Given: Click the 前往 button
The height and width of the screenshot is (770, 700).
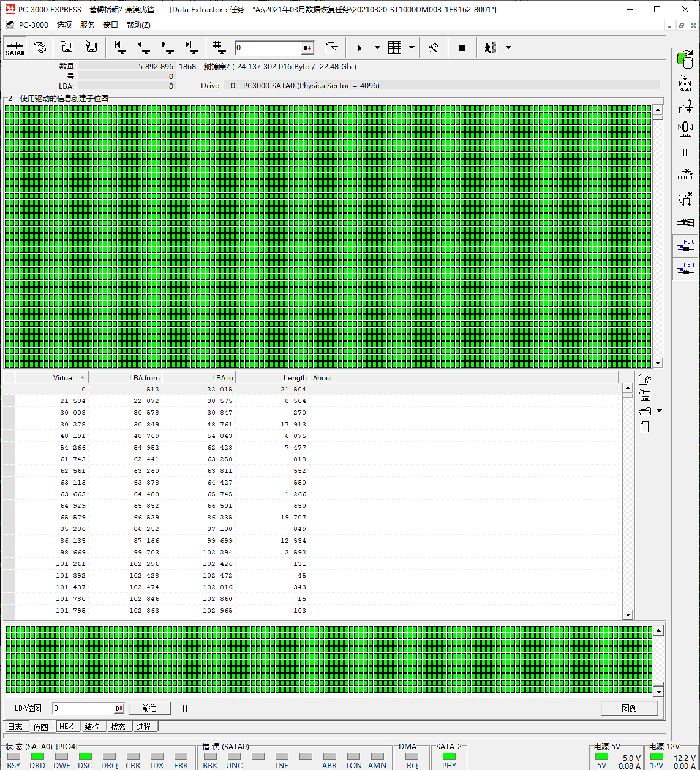Looking at the screenshot, I should coord(149,708).
